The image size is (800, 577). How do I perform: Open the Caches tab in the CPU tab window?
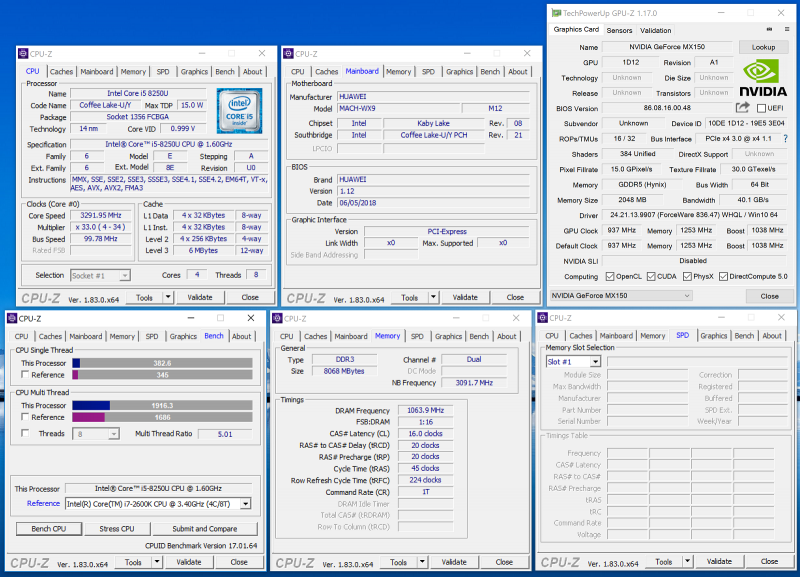(61, 71)
